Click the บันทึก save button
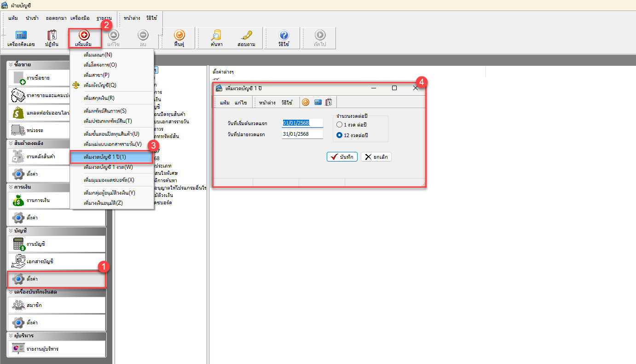The height and width of the screenshot is (364, 636). [x=342, y=157]
